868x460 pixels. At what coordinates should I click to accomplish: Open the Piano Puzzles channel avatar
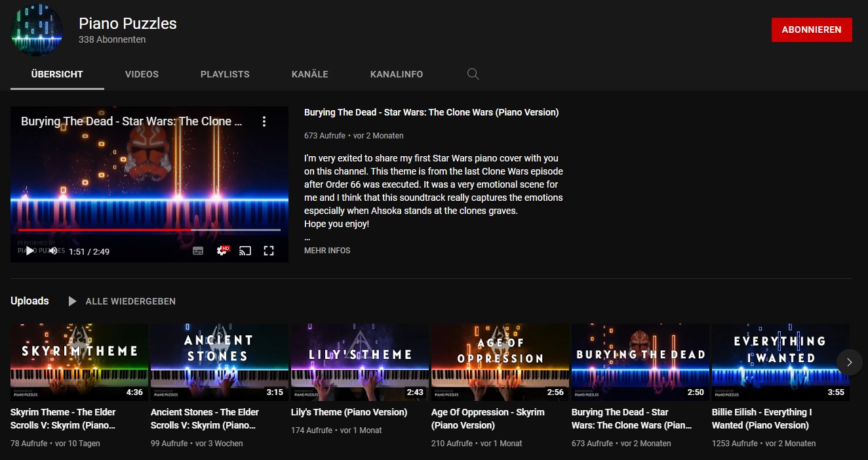point(37,30)
